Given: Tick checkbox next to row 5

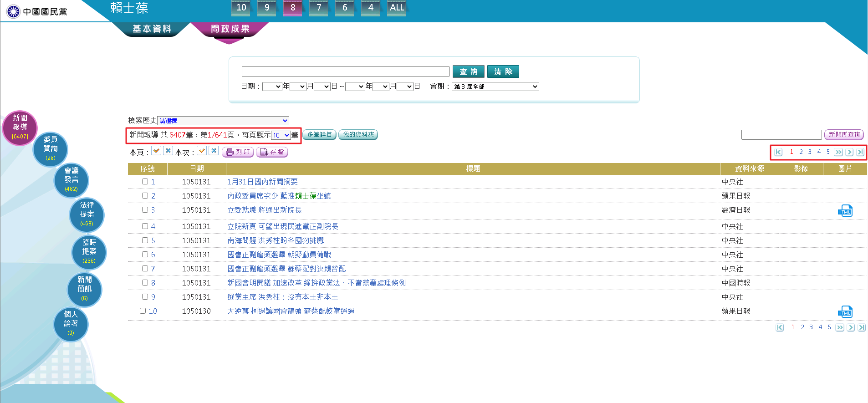Looking at the screenshot, I should [145, 240].
